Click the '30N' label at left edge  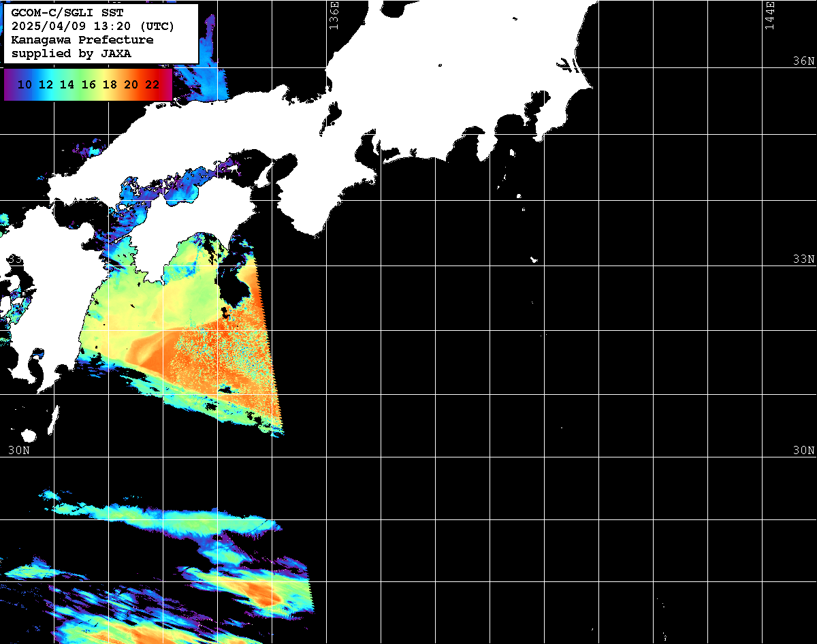pos(19,451)
